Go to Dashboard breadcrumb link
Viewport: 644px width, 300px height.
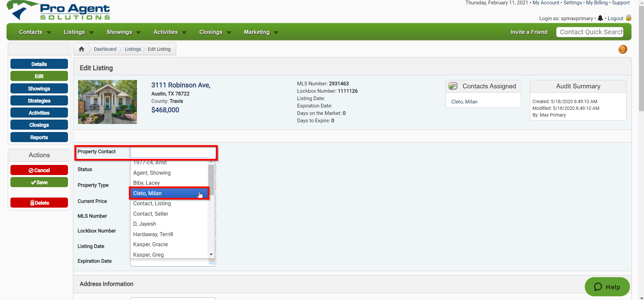pyautogui.click(x=105, y=49)
